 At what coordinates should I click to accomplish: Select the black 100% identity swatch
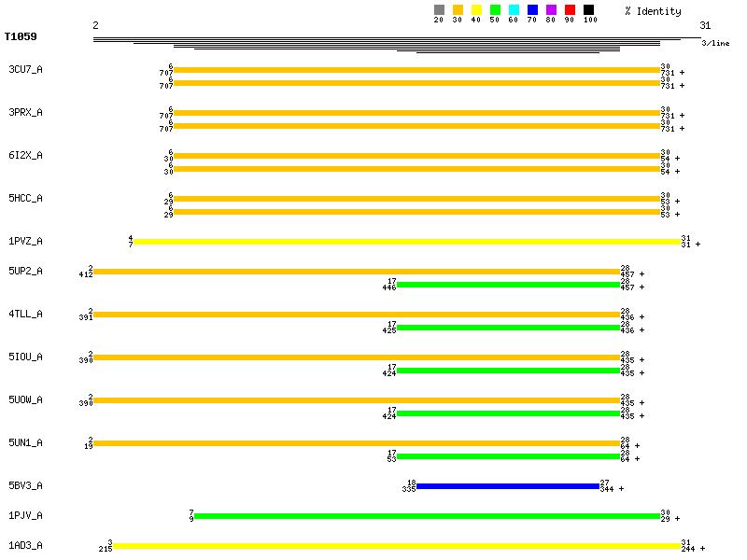(588, 10)
